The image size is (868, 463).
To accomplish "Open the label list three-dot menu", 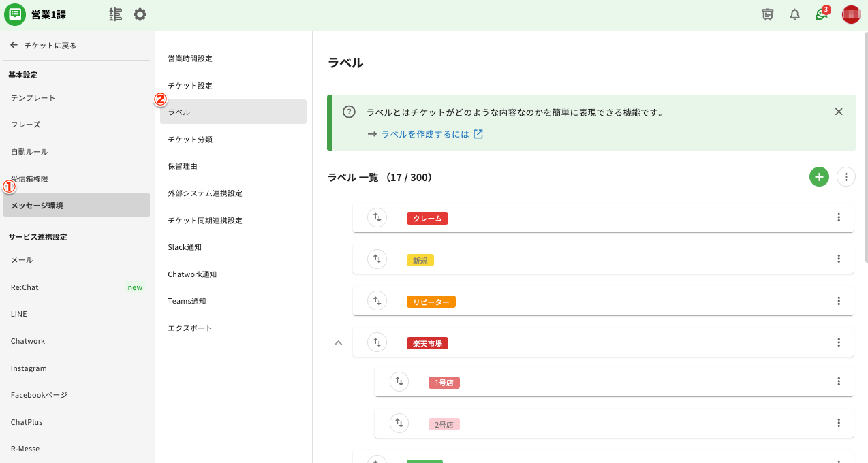I will [846, 177].
